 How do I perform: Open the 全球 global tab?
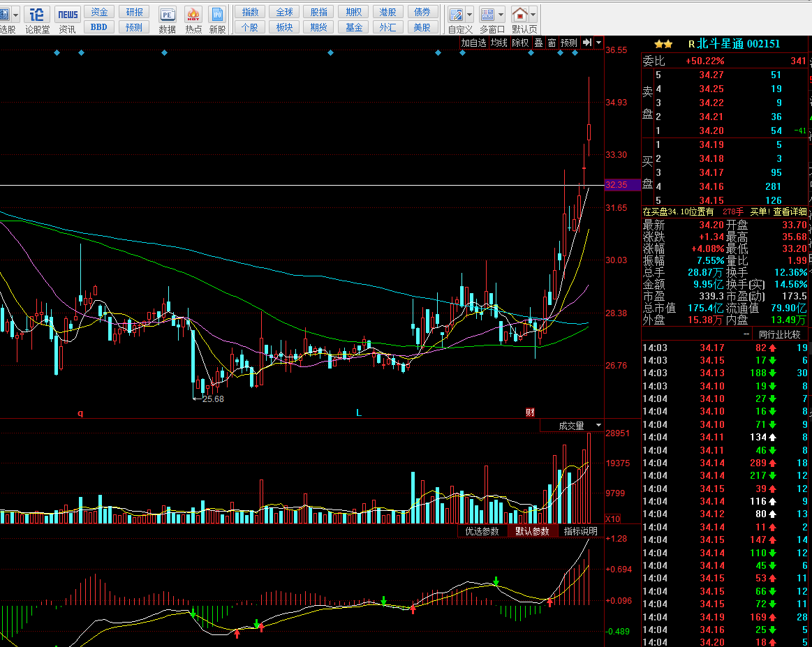pos(284,12)
